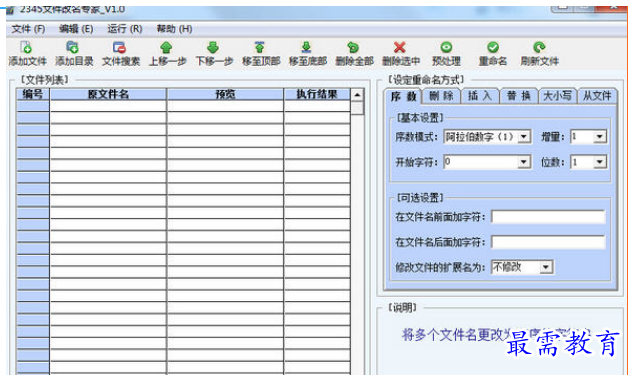Expand the 序数模式 dropdown
This screenshot has height=375, width=628.
click(523, 137)
